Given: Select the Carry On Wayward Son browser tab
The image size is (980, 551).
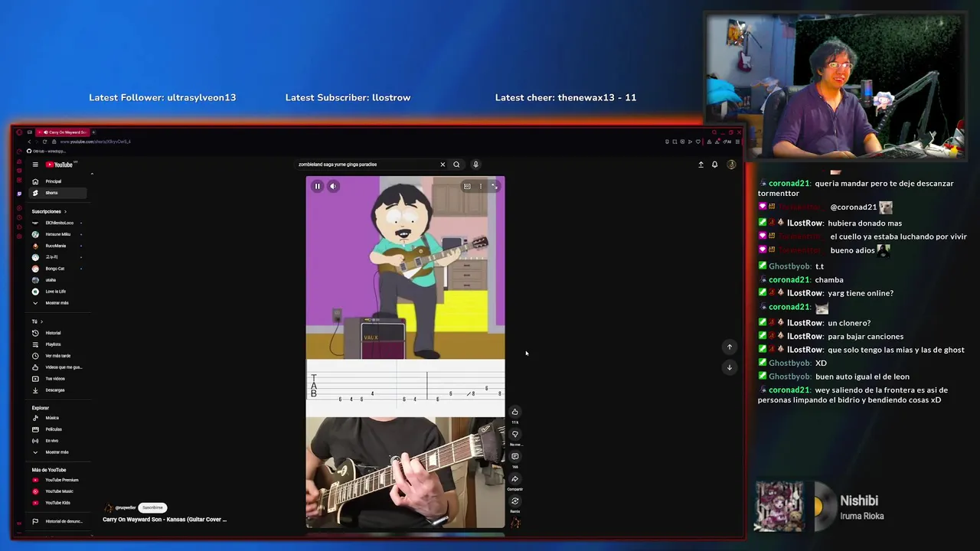Looking at the screenshot, I should click(x=64, y=132).
